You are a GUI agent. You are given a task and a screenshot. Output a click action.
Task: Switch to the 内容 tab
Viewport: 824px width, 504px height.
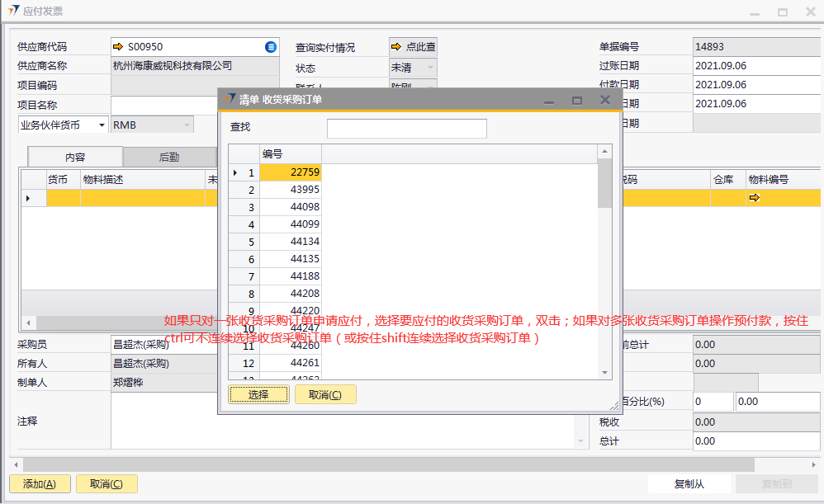tap(75, 157)
